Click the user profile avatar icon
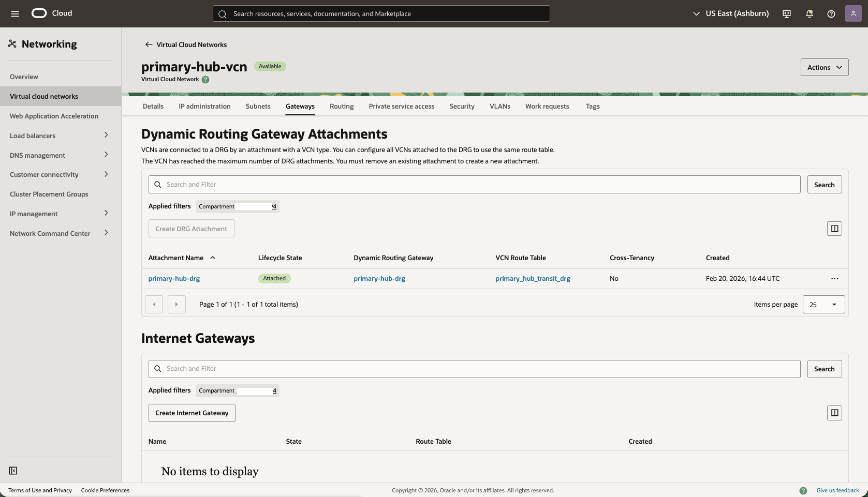 tap(854, 13)
